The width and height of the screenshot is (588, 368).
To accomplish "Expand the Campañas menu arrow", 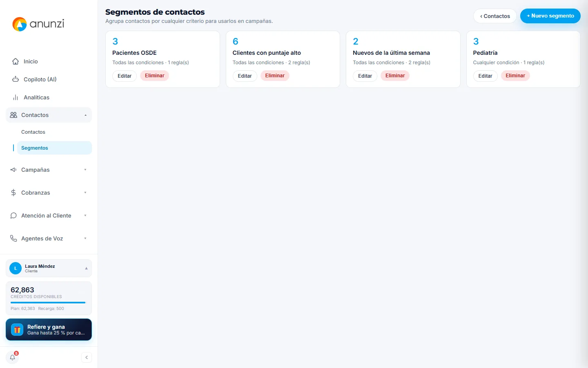I will click(x=85, y=170).
